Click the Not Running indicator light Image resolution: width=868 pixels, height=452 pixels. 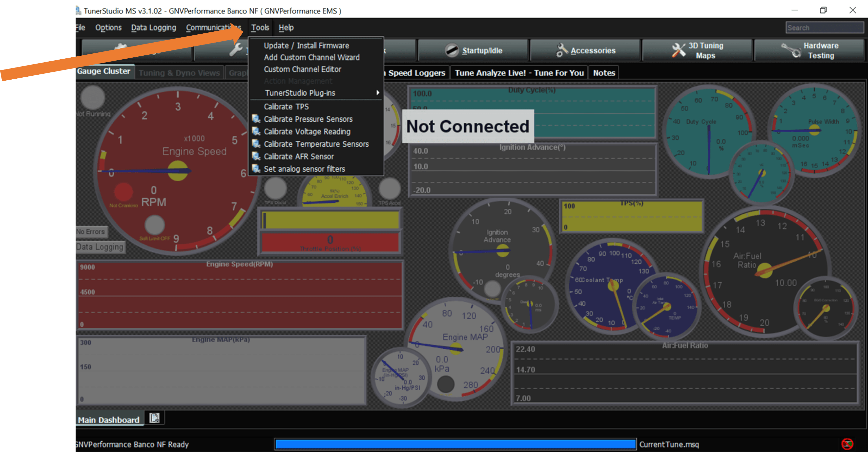pyautogui.click(x=93, y=97)
